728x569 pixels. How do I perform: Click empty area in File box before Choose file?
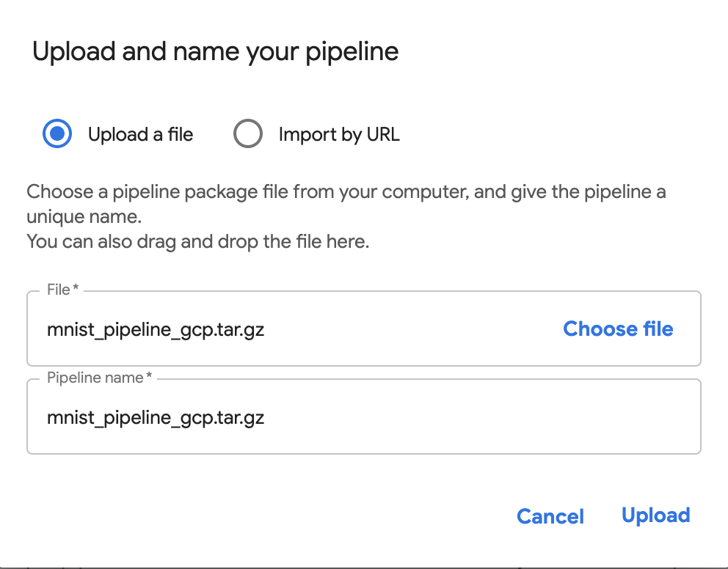pyautogui.click(x=411, y=330)
